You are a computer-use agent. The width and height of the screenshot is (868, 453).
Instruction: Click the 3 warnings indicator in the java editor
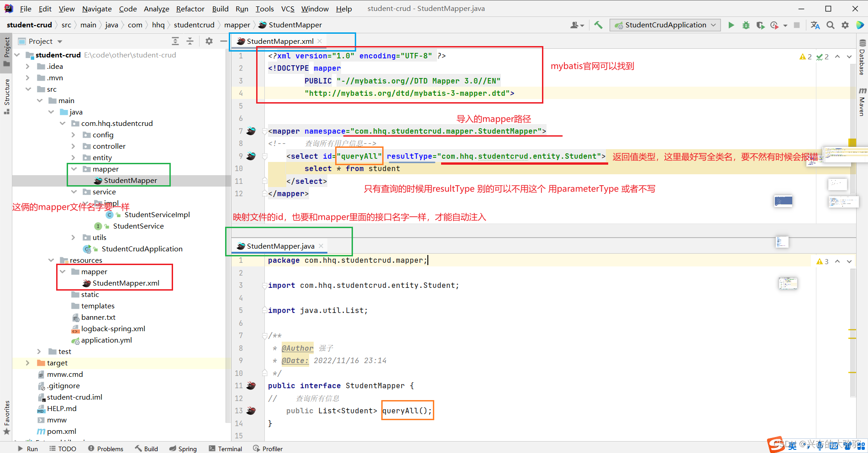(x=823, y=261)
